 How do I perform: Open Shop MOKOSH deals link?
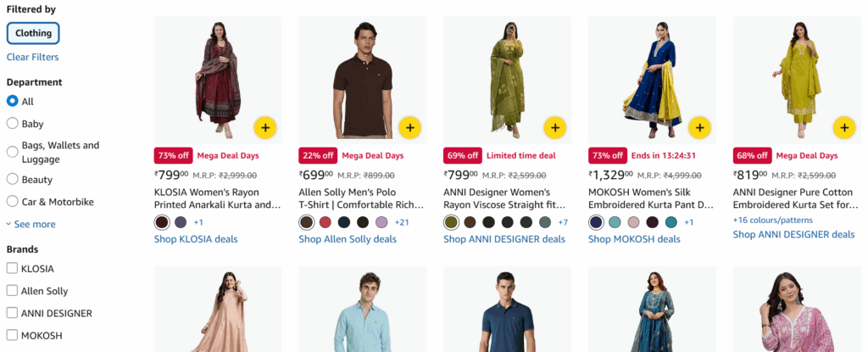click(x=634, y=239)
